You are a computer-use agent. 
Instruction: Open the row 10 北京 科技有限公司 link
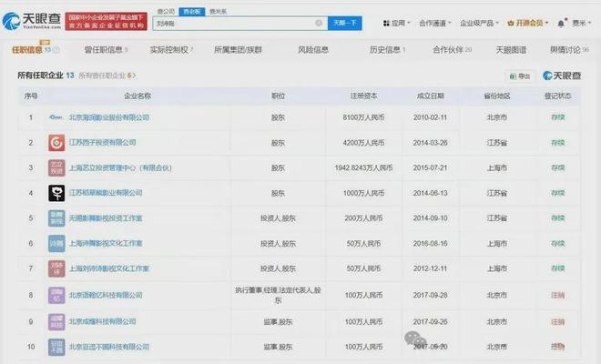pyautogui.click(x=109, y=347)
